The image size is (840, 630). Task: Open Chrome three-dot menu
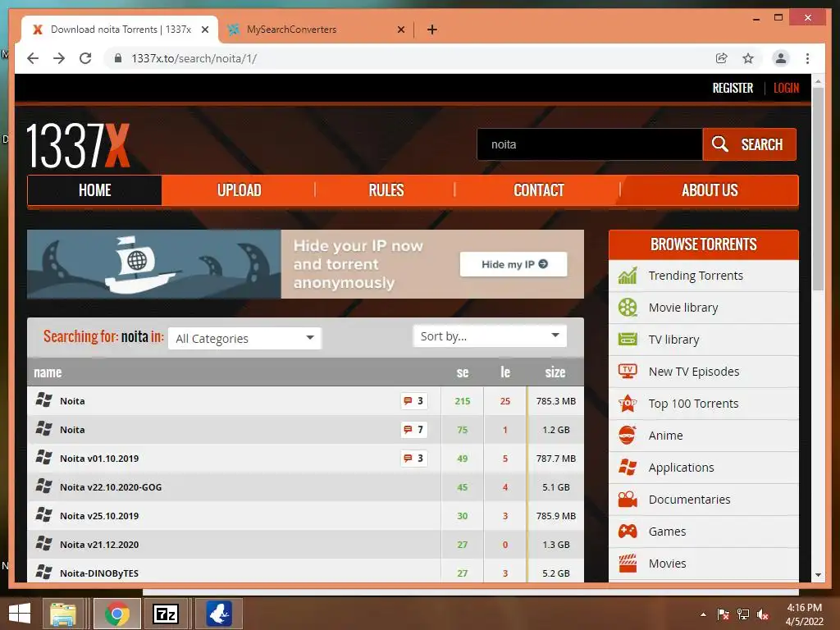coord(807,58)
